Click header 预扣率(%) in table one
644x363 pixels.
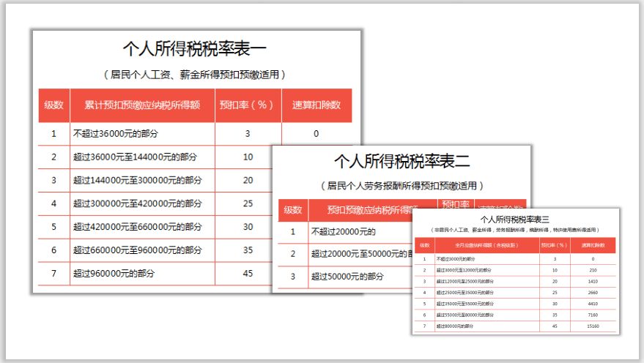(246, 105)
